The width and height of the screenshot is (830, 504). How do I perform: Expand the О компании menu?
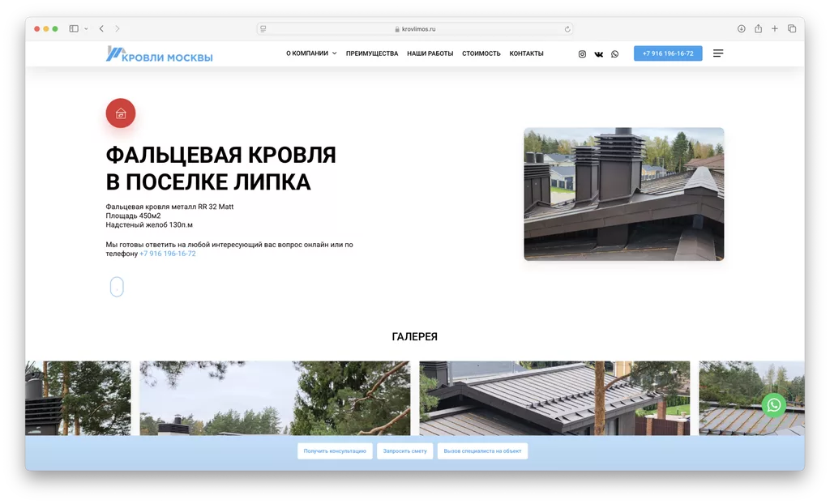click(x=311, y=53)
